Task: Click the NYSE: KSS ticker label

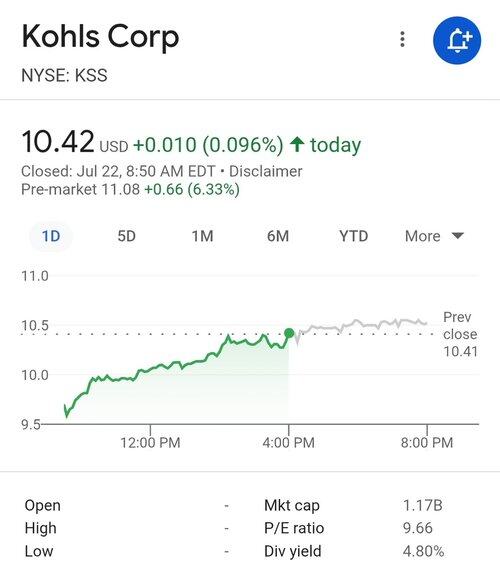Action: pyautogui.click(x=64, y=75)
